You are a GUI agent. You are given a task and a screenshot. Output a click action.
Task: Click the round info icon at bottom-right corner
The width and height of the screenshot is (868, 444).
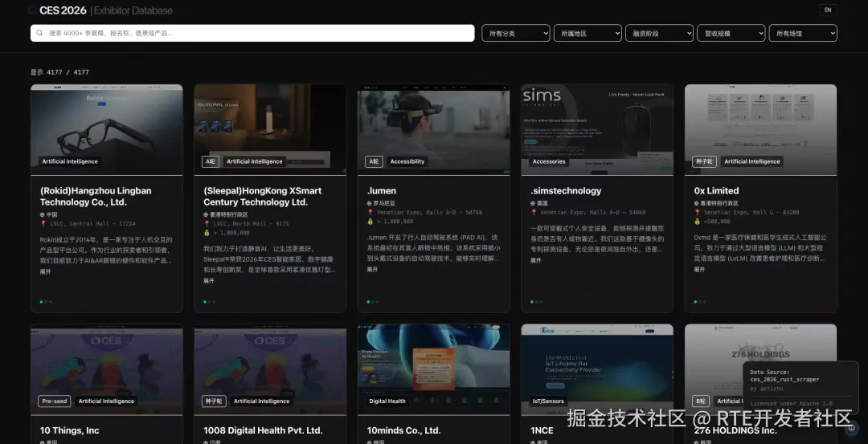(851, 427)
